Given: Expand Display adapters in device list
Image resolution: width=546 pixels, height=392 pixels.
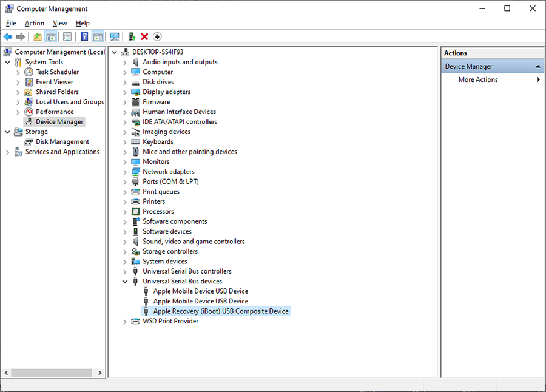Looking at the screenshot, I should [x=125, y=92].
